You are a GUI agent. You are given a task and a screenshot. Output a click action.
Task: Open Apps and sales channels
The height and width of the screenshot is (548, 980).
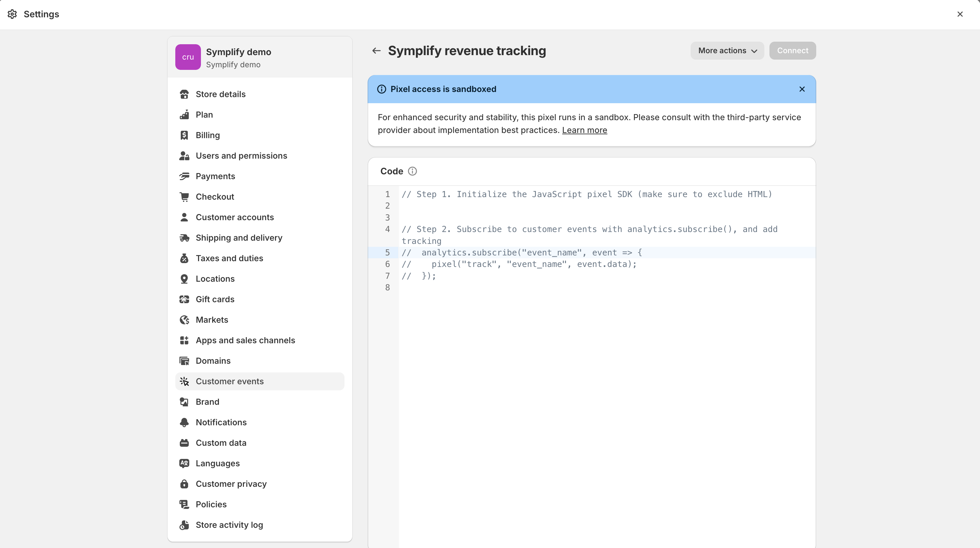[260, 341]
